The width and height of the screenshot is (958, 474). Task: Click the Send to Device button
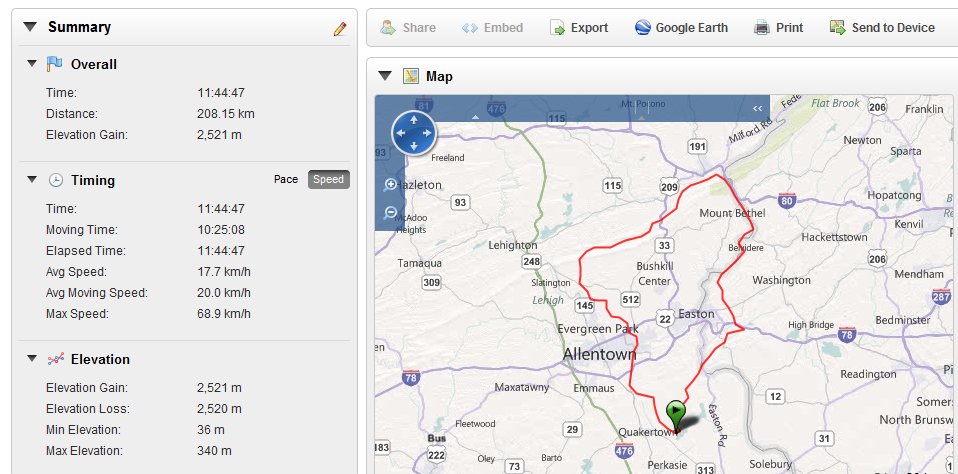click(882, 27)
